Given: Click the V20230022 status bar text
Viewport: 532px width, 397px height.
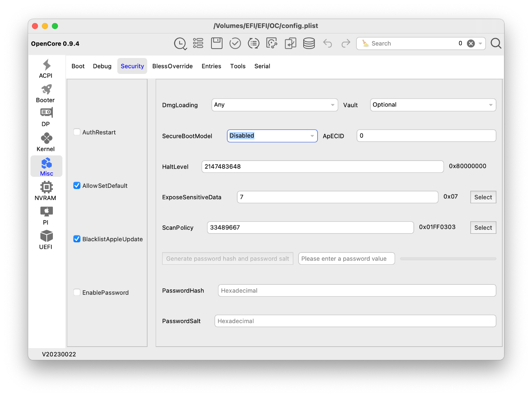Looking at the screenshot, I should pyautogui.click(x=59, y=354).
